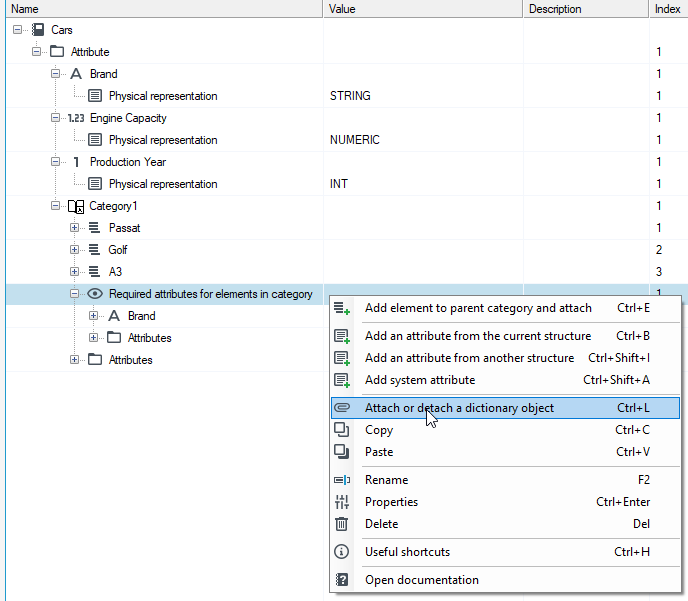Click the Passat element list icon

pos(94,228)
